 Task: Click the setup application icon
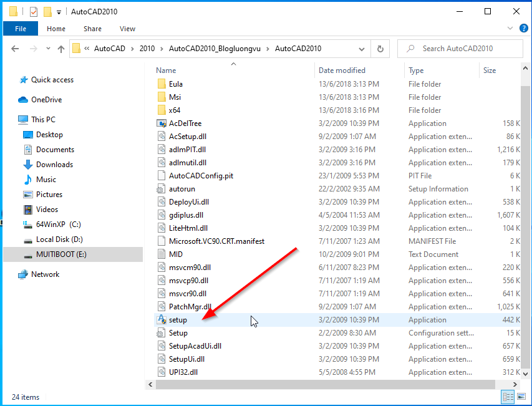(161, 319)
